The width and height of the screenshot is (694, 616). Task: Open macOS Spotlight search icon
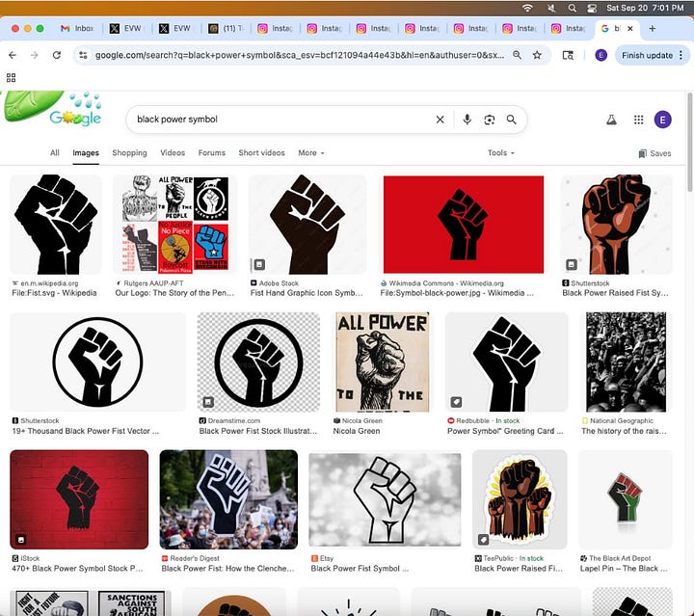(x=573, y=8)
